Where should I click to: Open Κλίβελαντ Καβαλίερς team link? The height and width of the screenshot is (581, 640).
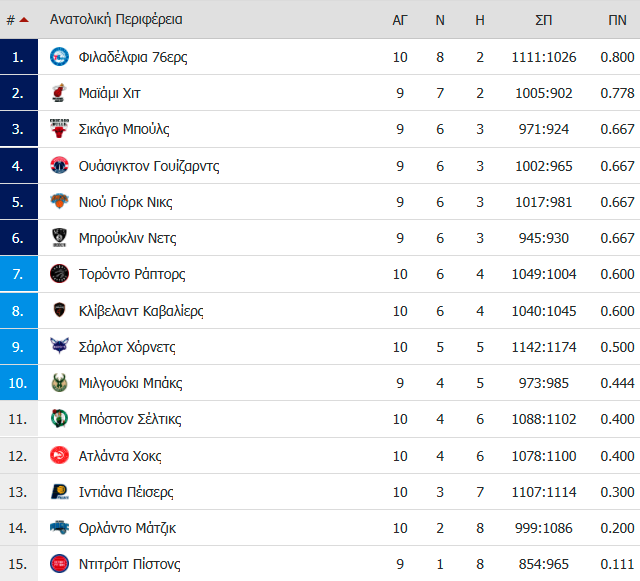[141, 311]
